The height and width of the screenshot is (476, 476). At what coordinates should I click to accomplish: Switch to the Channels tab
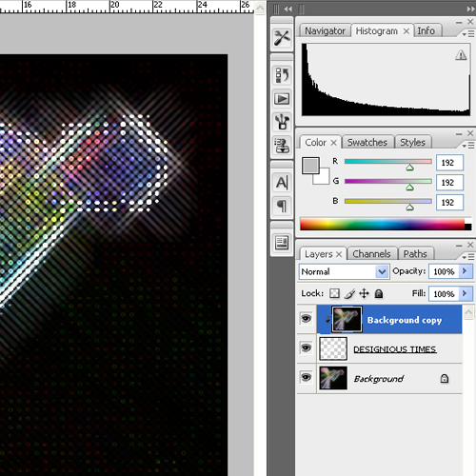click(371, 254)
